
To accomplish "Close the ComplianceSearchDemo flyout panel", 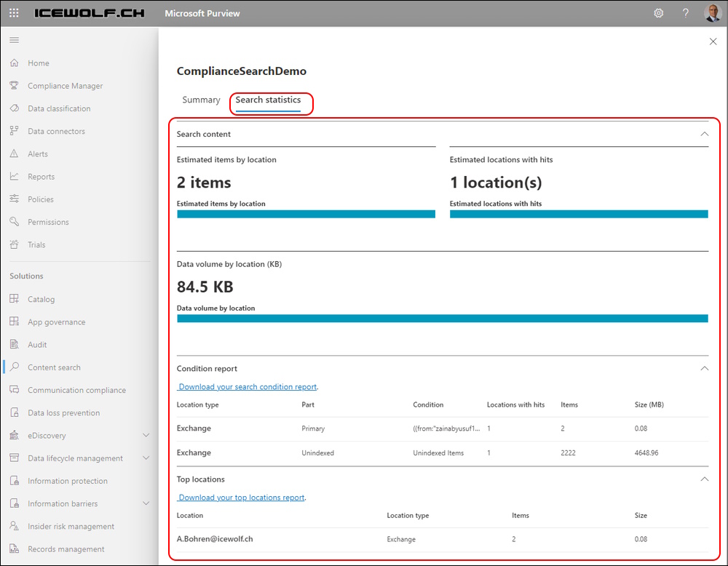I will (713, 41).
